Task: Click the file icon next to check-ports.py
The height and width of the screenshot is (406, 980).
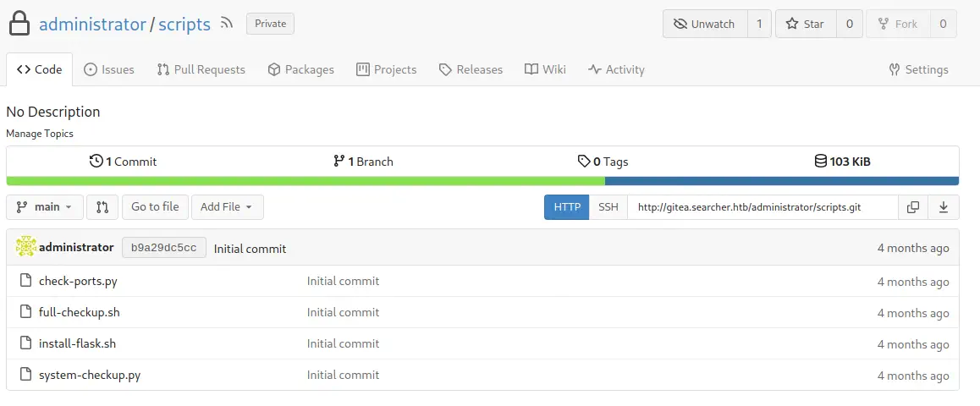Action: click(25, 281)
